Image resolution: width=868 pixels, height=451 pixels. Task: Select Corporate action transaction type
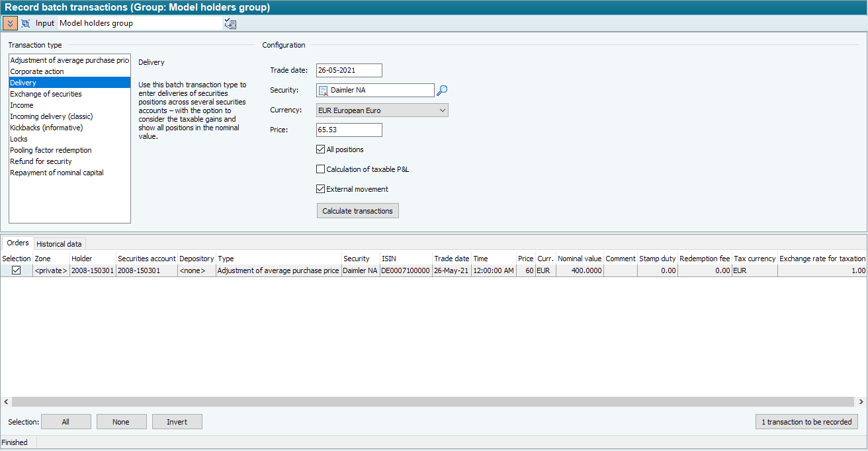point(37,71)
